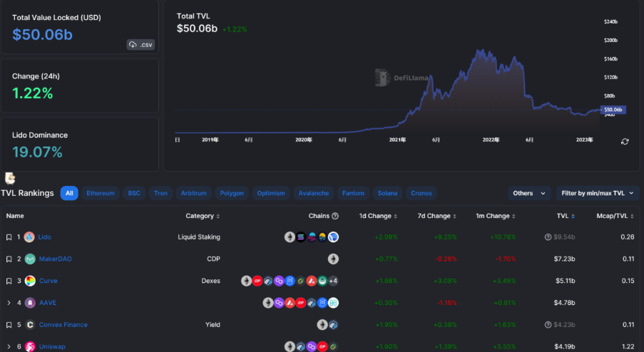This screenshot has height=352, width=644.
Task: Filter rankings by Solana
Action: [387, 193]
